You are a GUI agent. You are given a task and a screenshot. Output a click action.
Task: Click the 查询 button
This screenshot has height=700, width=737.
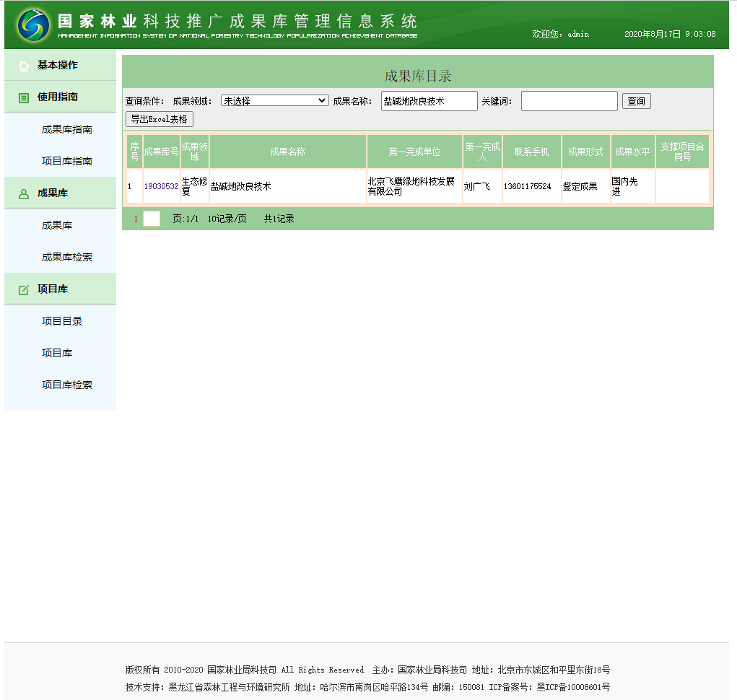point(636,101)
